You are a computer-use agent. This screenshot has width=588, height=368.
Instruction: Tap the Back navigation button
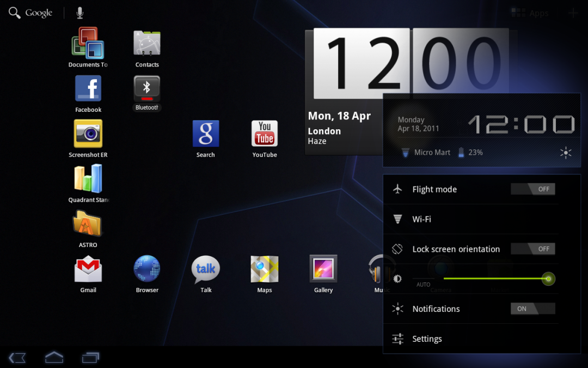(x=17, y=358)
